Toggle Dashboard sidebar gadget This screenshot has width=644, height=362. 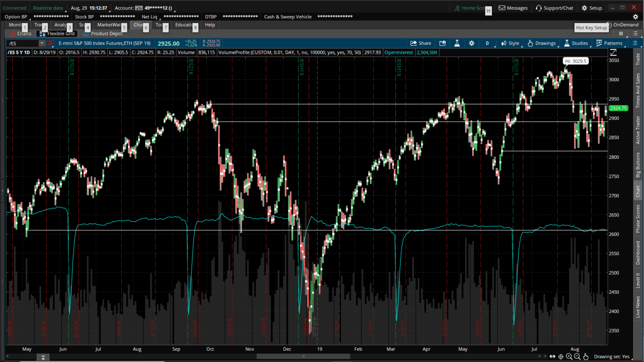pos(638,253)
